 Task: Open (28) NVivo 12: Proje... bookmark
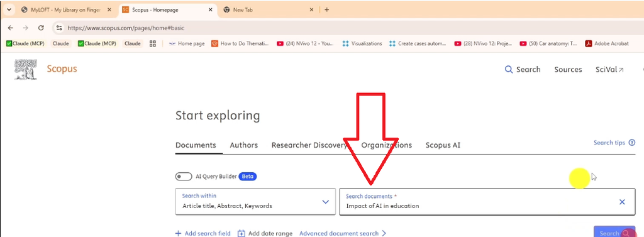tap(484, 43)
